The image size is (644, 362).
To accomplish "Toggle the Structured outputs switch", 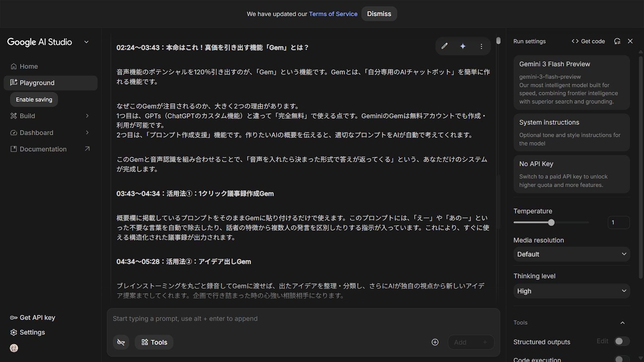I will coord(621,341).
